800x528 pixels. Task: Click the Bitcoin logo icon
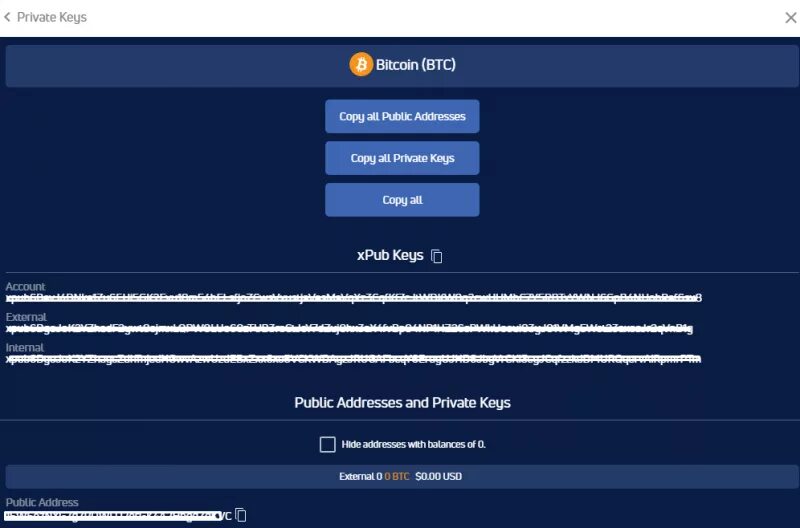361,65
